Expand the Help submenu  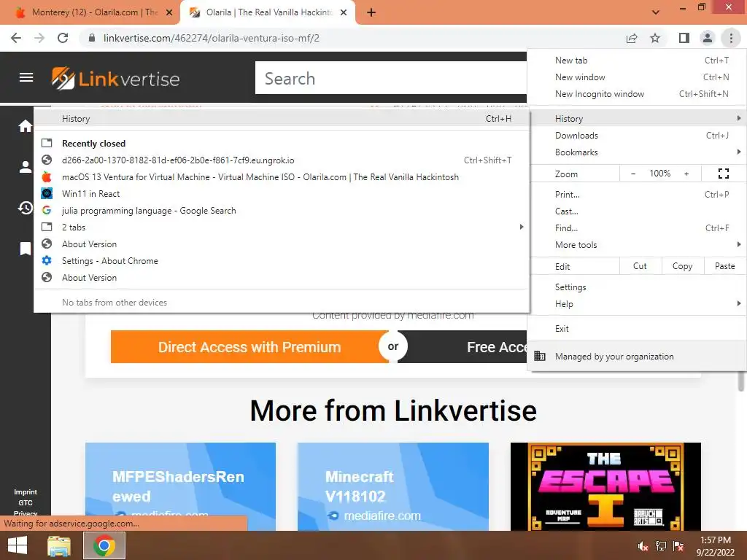[x=637, y=304]
